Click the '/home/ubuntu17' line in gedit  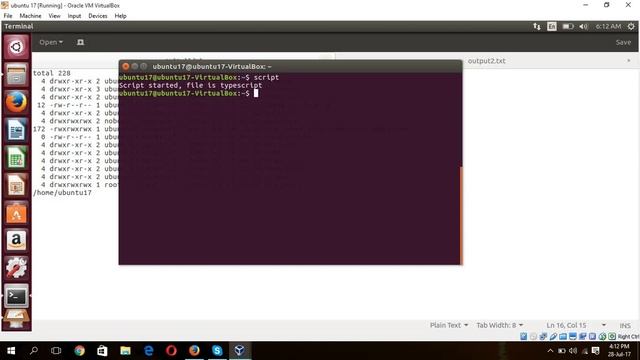62,193
